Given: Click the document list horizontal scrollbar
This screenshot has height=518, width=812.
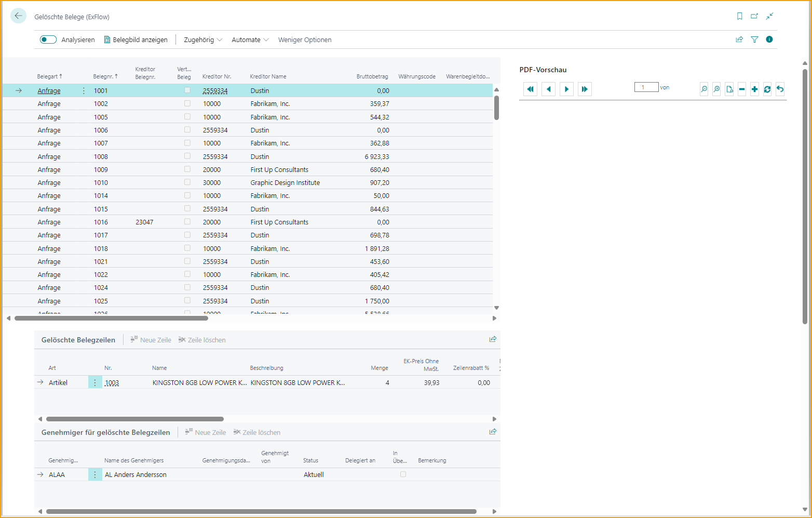Looking at the screenshot, I should tap(112, 318).
